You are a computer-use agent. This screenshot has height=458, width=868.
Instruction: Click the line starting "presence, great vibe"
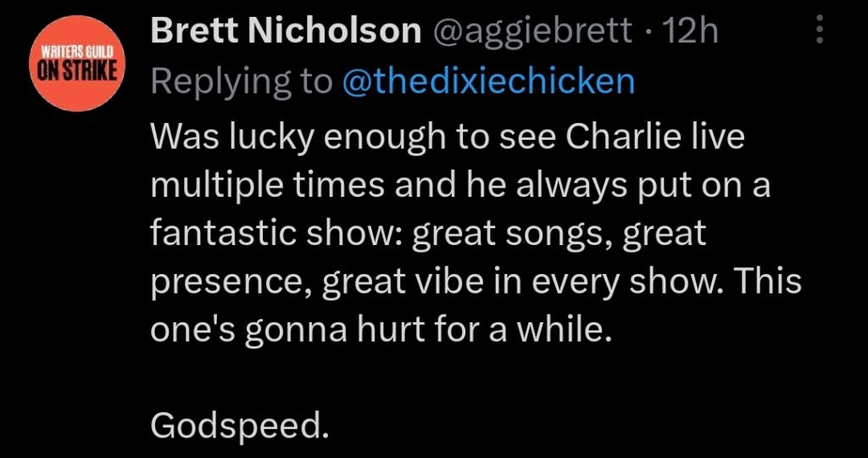pos(476,282)
